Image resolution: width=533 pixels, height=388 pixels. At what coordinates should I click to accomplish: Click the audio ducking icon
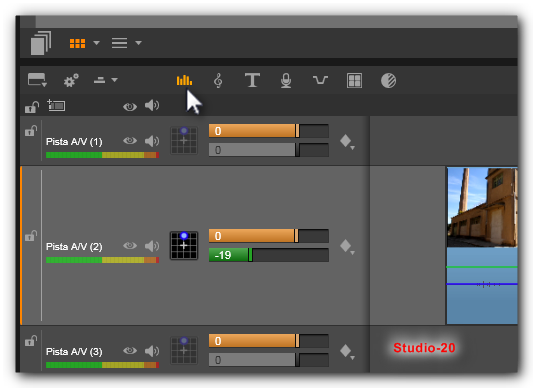click(320, 80)
